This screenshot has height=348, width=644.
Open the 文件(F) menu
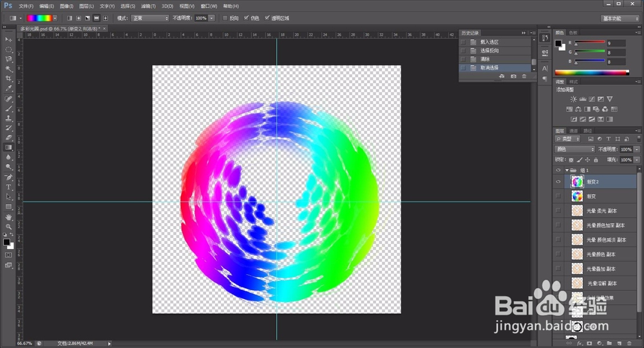tap(26, 6)
